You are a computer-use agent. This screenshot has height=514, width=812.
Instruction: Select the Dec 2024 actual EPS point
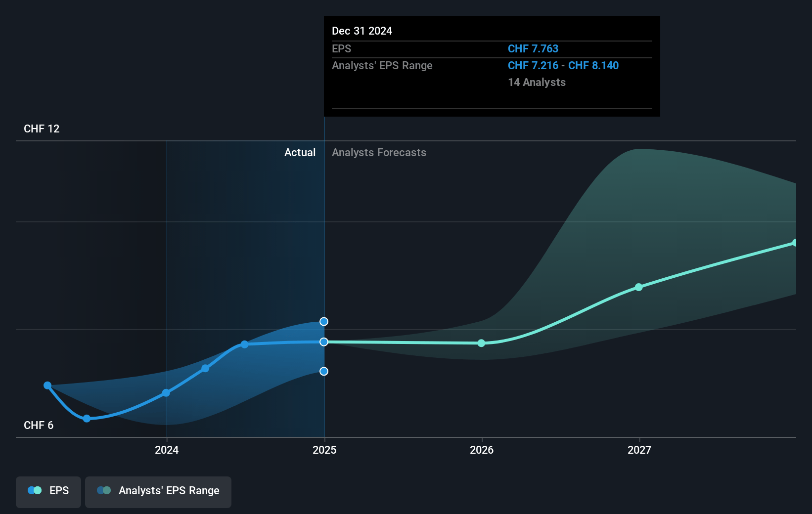click(324, 342)
